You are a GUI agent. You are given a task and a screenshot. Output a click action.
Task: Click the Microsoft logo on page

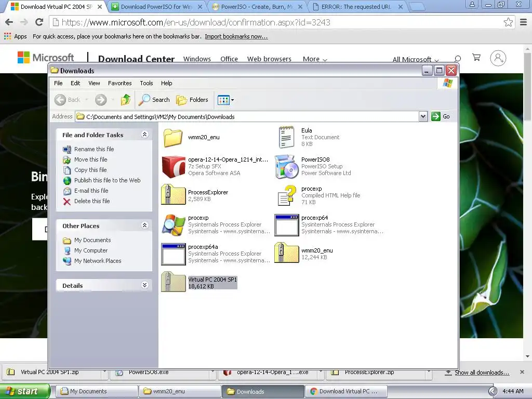pyautogui.click(x=46, y=58)
